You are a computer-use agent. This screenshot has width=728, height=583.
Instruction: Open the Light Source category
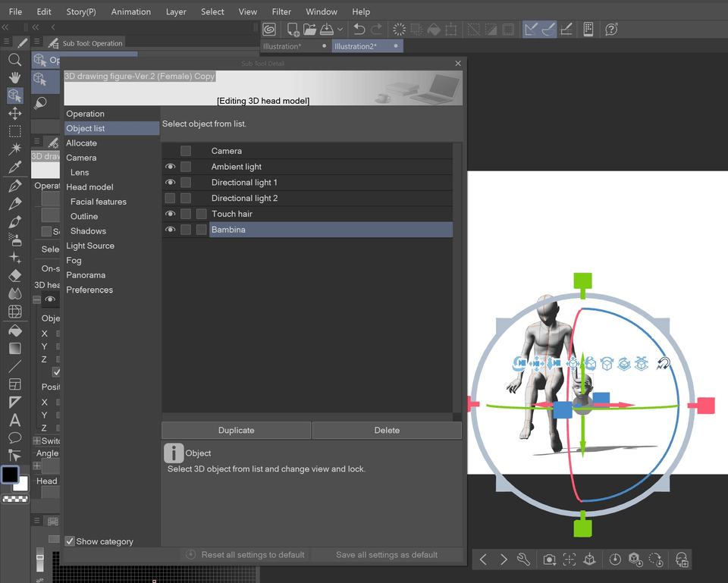[x=90, y=246]
